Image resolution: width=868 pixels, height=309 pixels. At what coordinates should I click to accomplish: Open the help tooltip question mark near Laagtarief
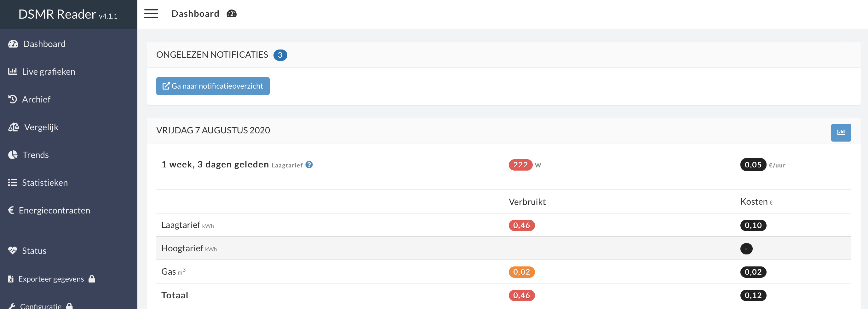pyautogui.click(x=309, y=165)
